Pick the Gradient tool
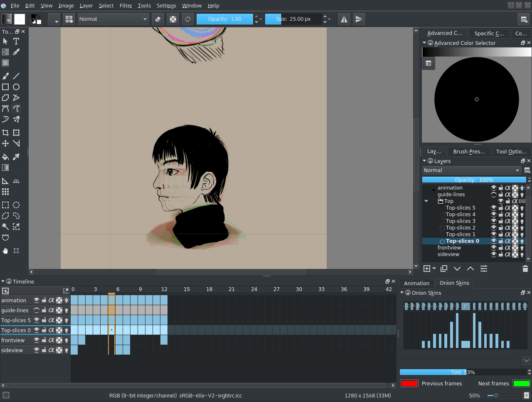The width and height of the screenshot is (532, 402). tap(5, 168)
